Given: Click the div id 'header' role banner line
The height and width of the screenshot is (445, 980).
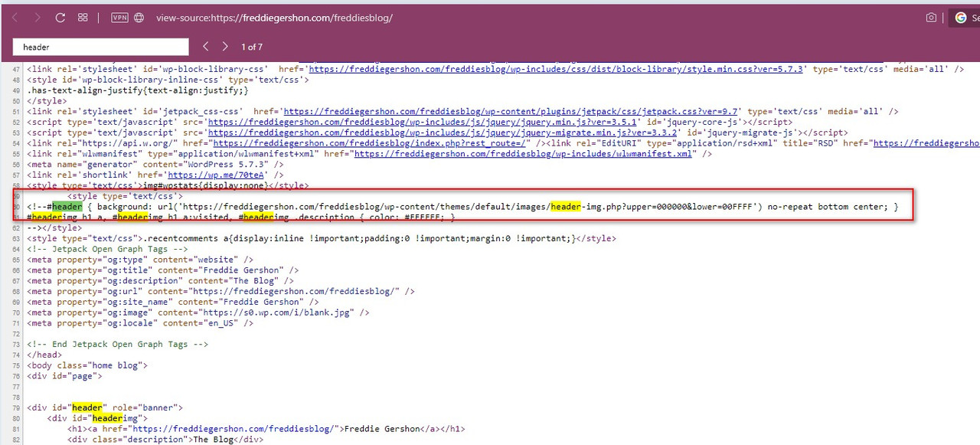Looking at the screenshot, I should tap(105, 408).
